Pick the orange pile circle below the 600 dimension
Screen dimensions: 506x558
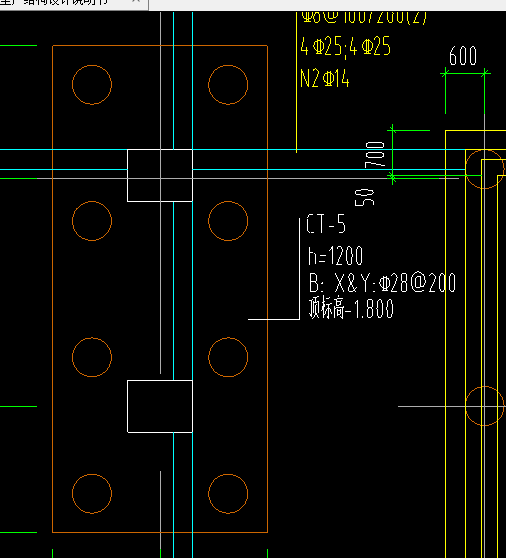485,169
